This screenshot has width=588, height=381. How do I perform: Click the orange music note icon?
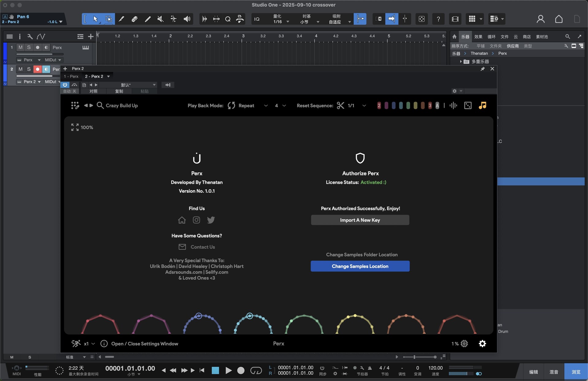tap(482, 105)
